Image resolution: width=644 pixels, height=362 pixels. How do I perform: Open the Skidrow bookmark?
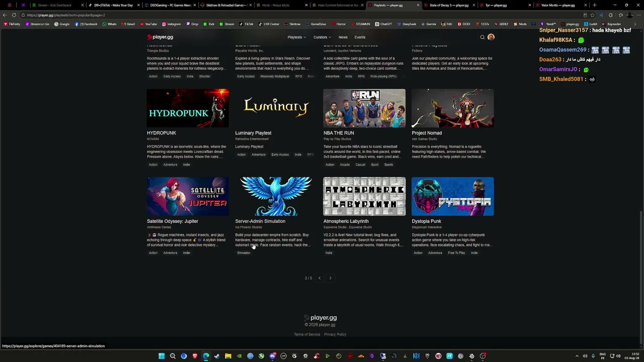pos(292,24)
